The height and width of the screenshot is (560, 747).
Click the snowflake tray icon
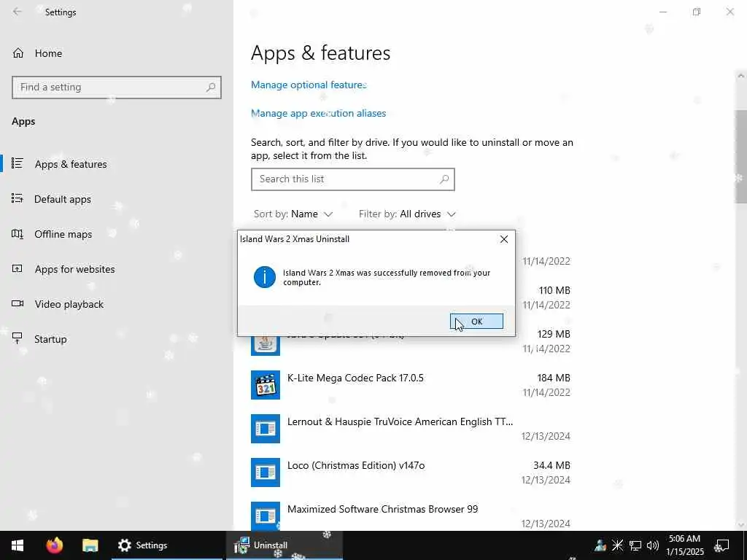click(x=617, y=545)
